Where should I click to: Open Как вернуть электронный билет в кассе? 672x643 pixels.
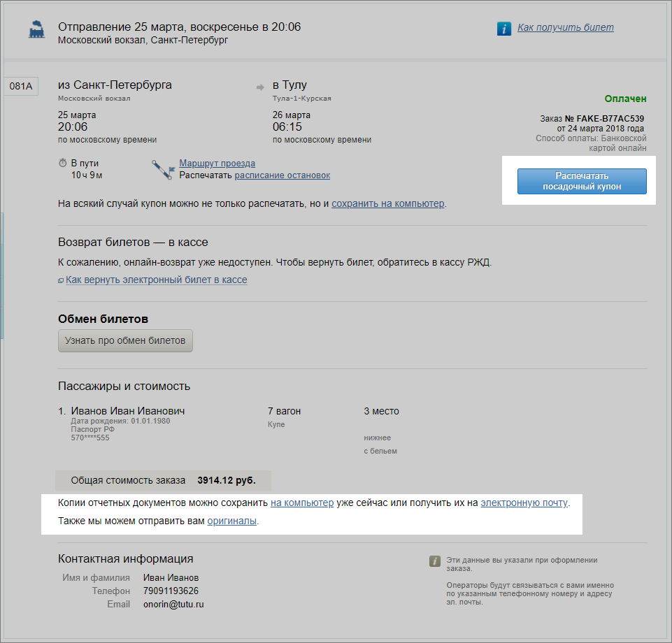point(157,280)
